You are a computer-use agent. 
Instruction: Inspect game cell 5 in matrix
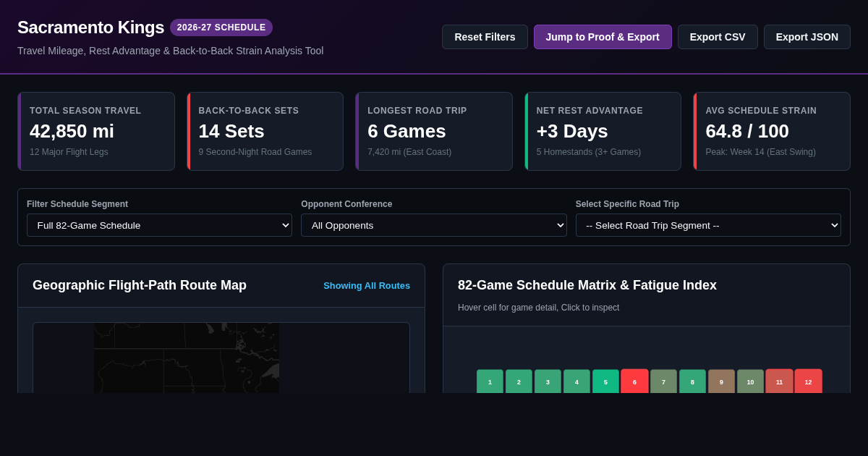click(x=605, y=381)
